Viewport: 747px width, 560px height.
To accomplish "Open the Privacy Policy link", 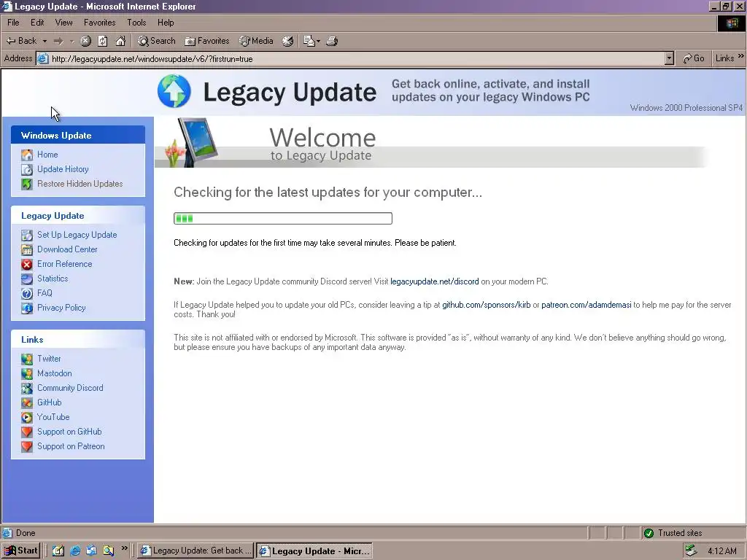I will (61, 308).
